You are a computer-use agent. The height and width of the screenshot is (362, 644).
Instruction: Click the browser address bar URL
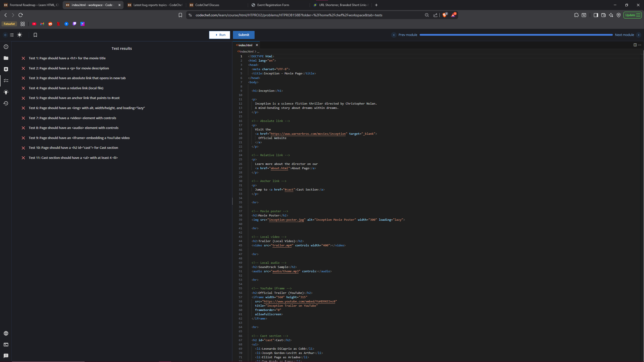pyautogui.click(x=289, y=15)
